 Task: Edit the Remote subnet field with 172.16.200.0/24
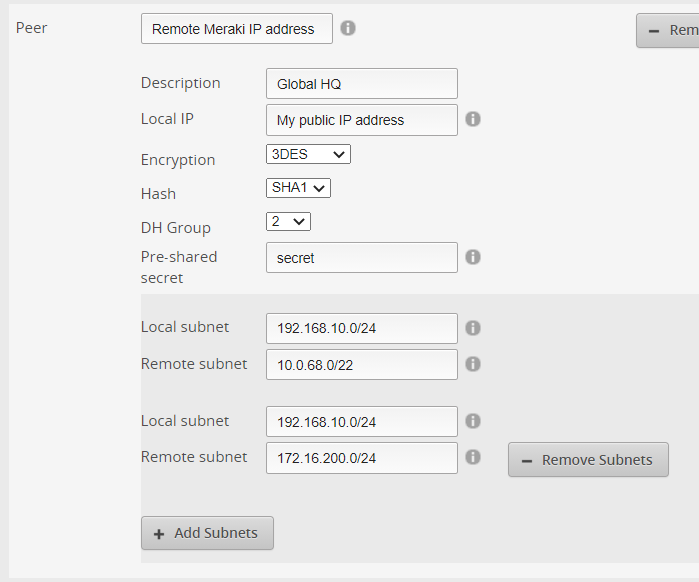click(x=361, y=458)
